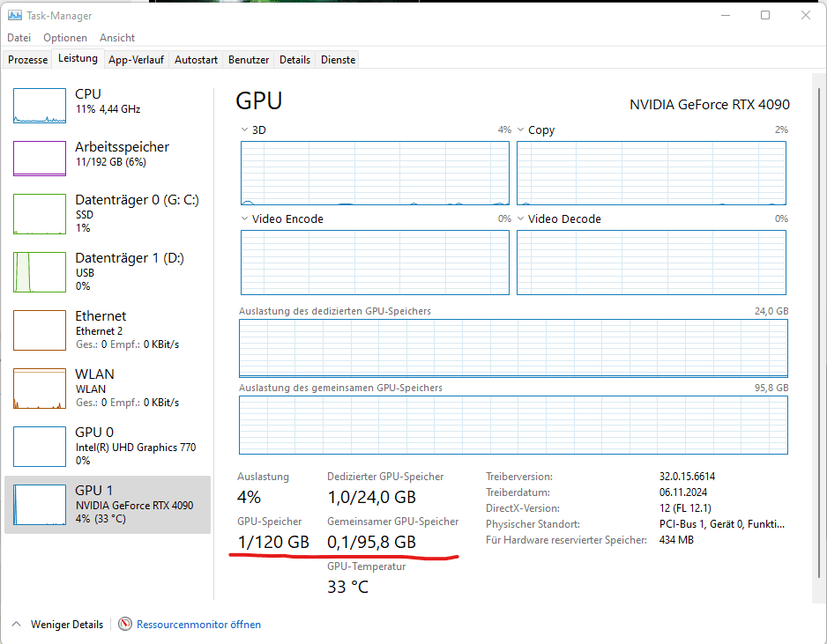The height and width of the screenshot is (644, 827).
Task: Open the Video Encode graph dropdown
Action: click(x=244, y=219)
